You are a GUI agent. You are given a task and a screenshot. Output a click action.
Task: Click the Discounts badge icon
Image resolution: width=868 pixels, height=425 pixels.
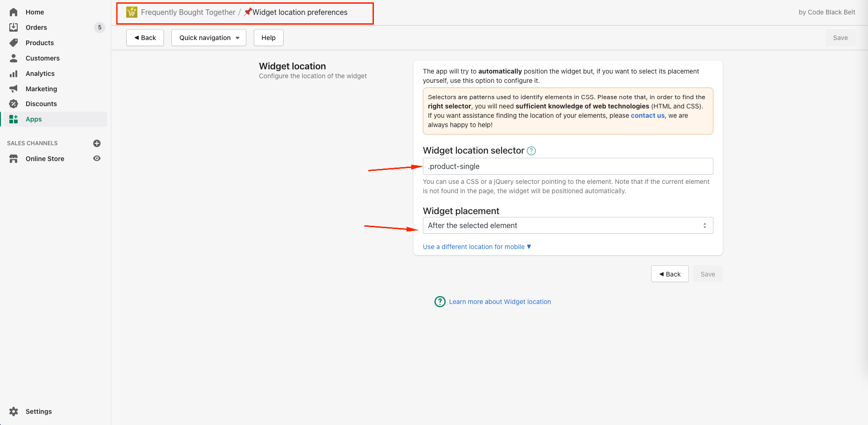(14, 104)
